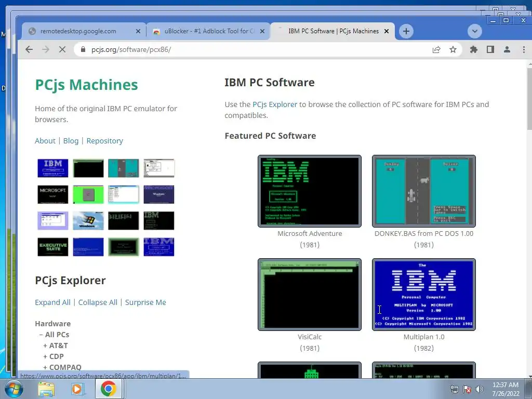
Task: Open the taskbar clock and date
Action: 506,389
